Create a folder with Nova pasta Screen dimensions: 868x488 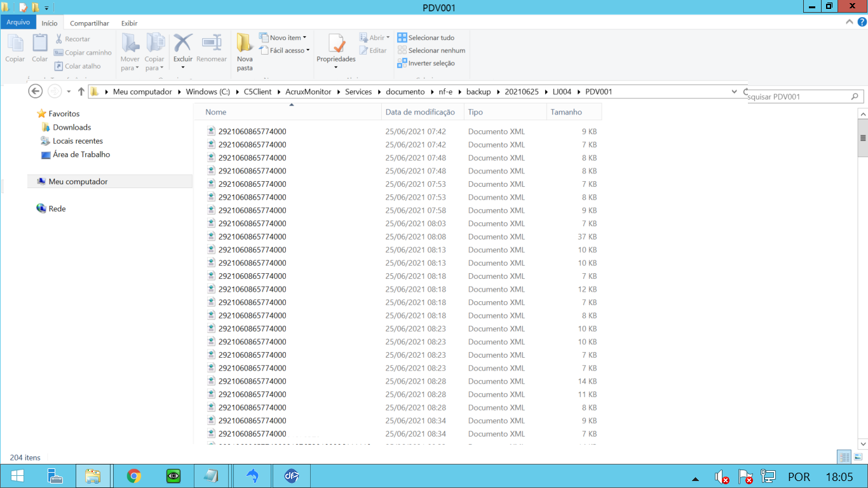tap(245, 53)
